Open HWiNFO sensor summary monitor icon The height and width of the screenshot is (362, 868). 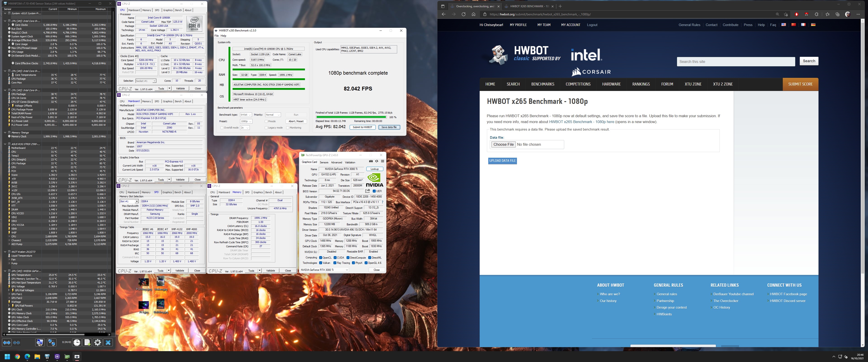click(x=40, y=343)
